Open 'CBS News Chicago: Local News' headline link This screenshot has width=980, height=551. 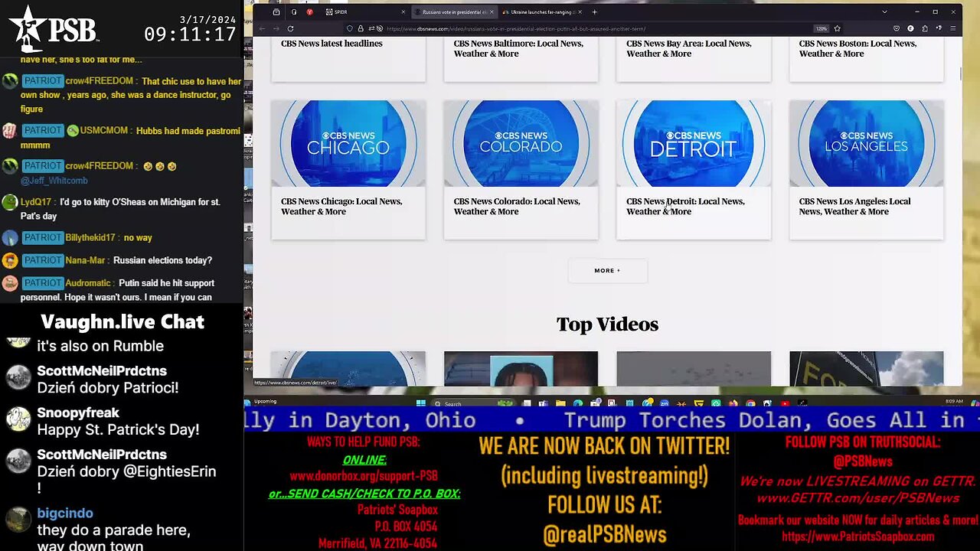(341, 207)
